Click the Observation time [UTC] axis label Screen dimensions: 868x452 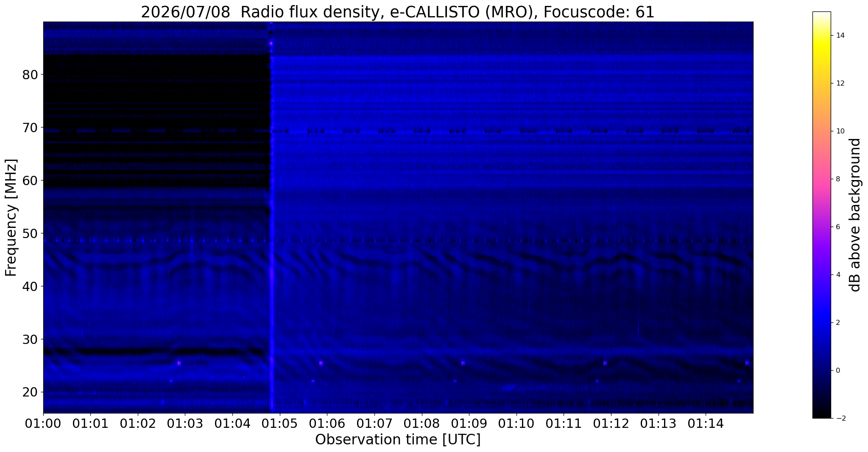(x=398, y=440)
